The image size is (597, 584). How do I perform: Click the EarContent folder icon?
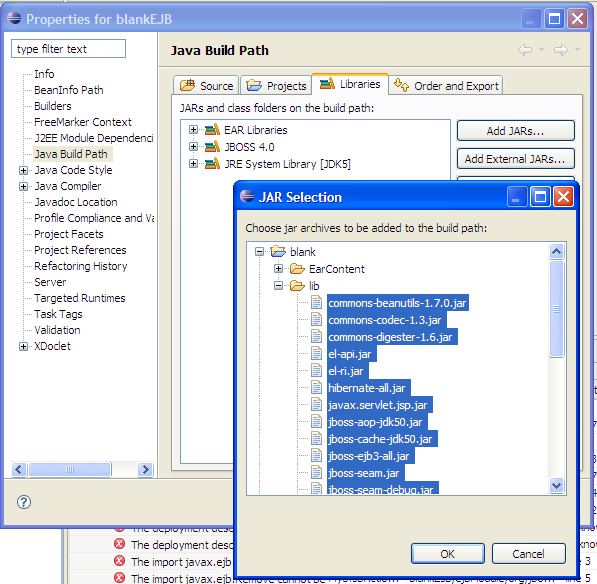(x=297, y=269)
